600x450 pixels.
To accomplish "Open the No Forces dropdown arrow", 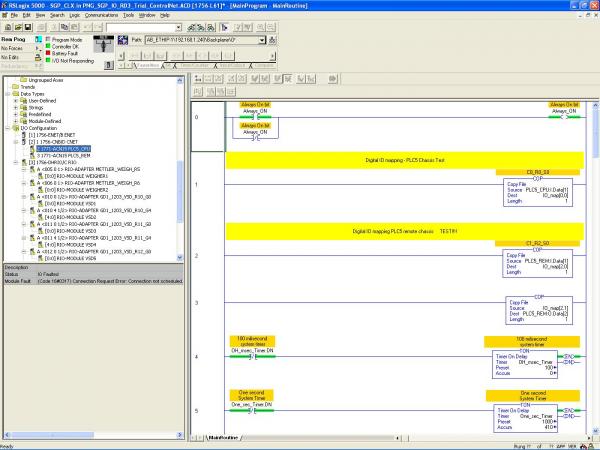I will (x=38, y=49).
